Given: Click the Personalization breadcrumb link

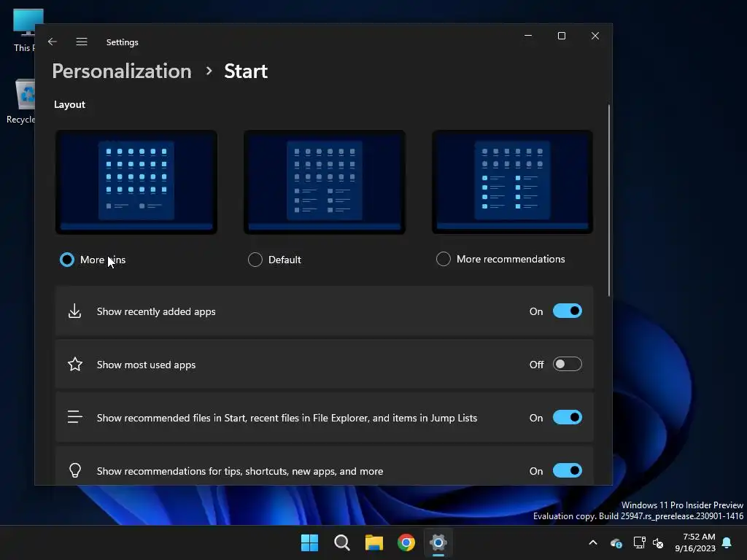Looking at the screenshot, I should 122,71.
